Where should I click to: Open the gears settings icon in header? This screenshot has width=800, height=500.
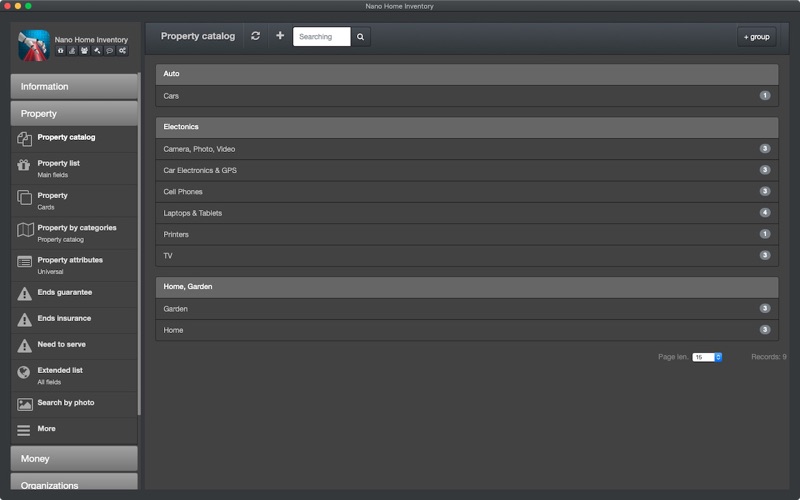pos(122,51)
